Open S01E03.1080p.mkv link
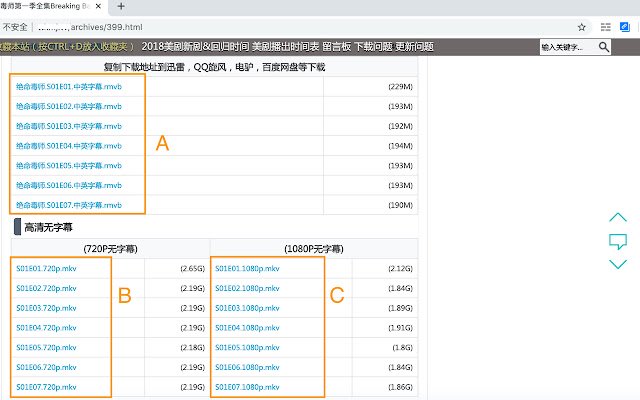 [x=247, y=308]
